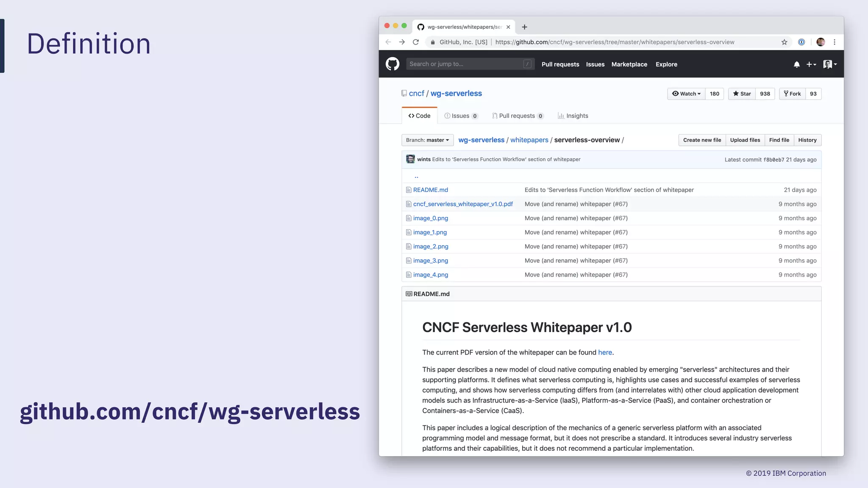Open cncf_serverless_whitepaper_v1.0.pdf
Screen dimensions: 868x488
pyautogui.click(x=463, y=204)
